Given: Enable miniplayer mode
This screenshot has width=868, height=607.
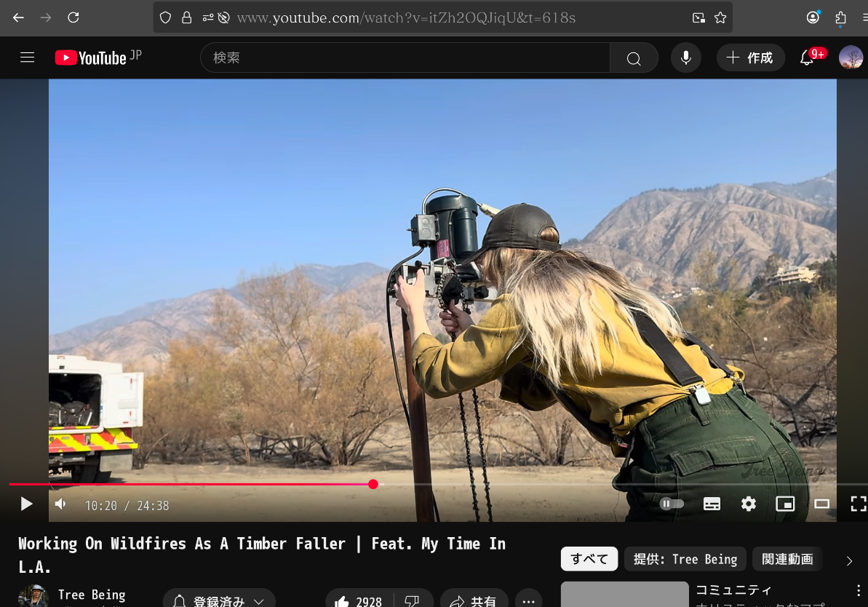Looking at the screenshot, I should (x=785, y=504).
